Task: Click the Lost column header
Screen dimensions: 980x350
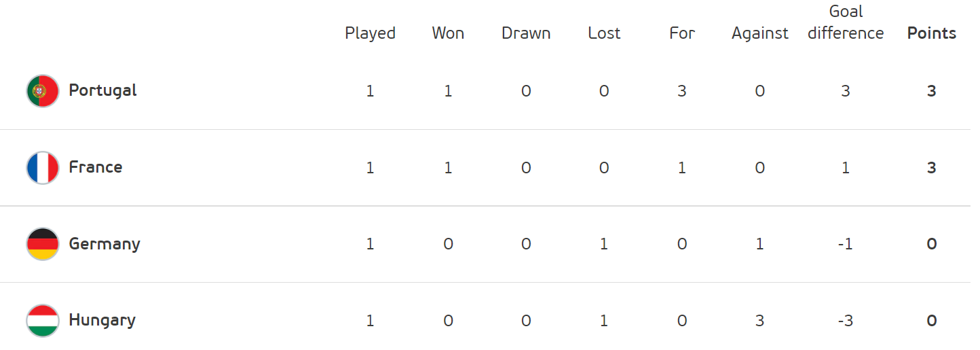Action: coord(604,33)
